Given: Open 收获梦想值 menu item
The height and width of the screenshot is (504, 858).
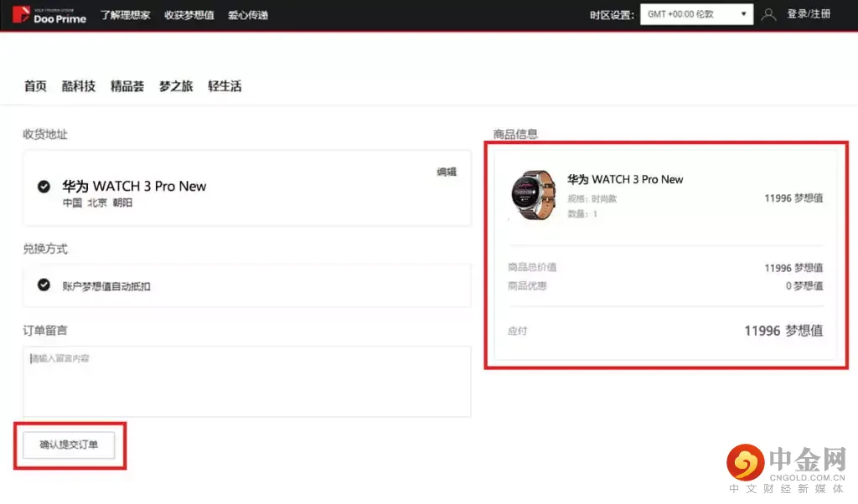Looking at the screenshot, I should 189,15.
